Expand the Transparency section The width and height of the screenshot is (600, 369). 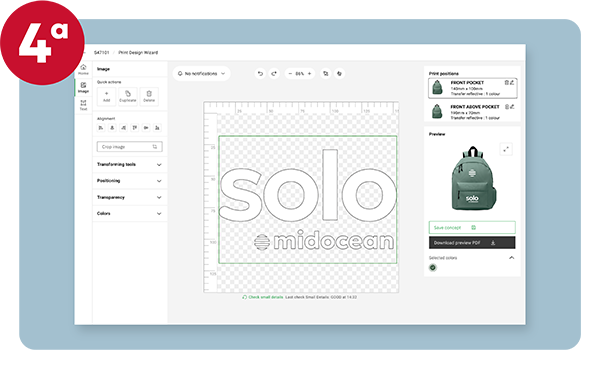[x=129, y=197]
